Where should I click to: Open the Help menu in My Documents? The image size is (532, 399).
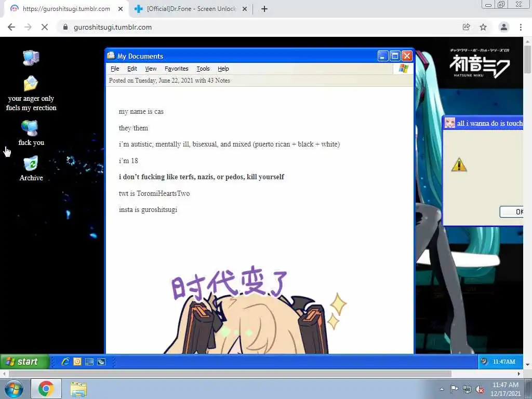(223, 69)
